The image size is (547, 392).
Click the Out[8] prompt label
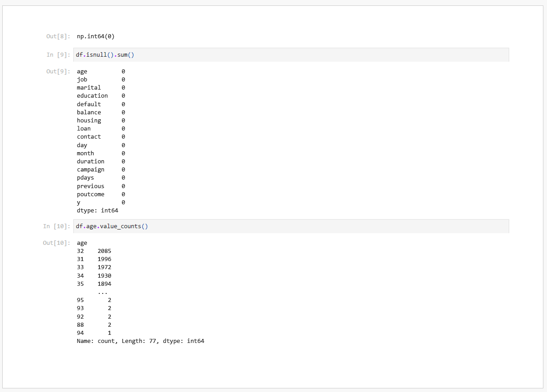[58, 36]
